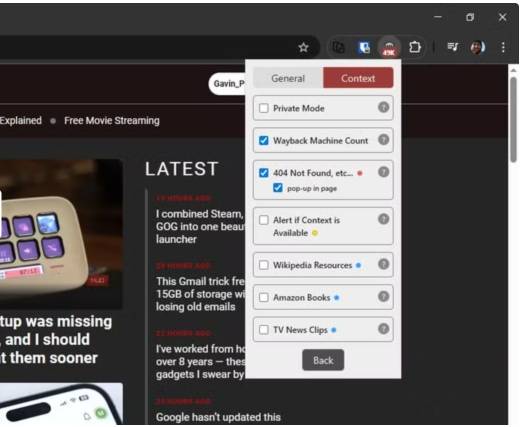This screenshot has height=427, width=522.
Task: Uncheck the pop-up in page option
Action: [277, 188]
